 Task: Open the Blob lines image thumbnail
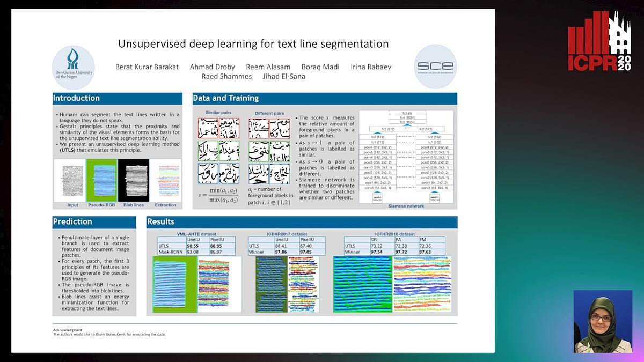coord(134,180)
